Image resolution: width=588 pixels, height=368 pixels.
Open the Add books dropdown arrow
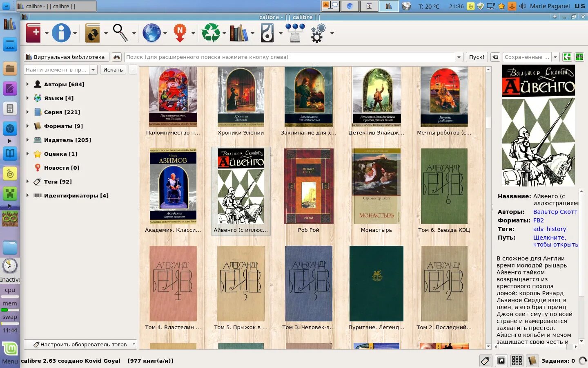tap(47, 33)
